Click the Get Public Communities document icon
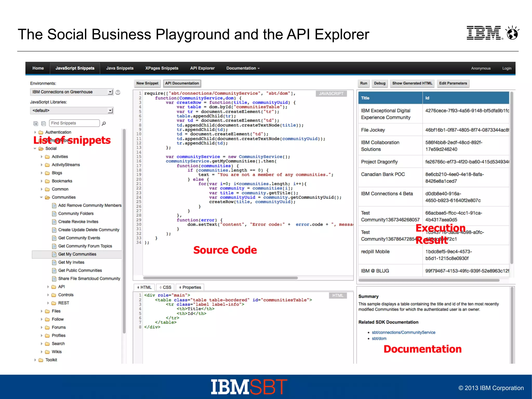 coord(54,271)
